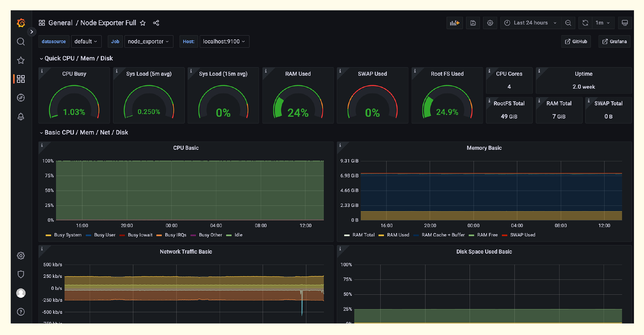
Task: Open the RAM Used panel title menu
Action: click(x=298, y=74)
